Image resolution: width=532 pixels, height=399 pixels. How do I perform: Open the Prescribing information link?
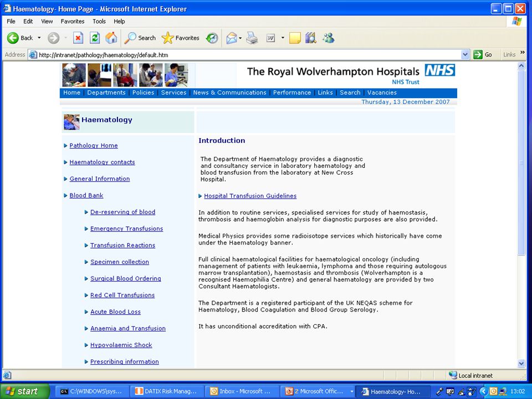(125, 362)
